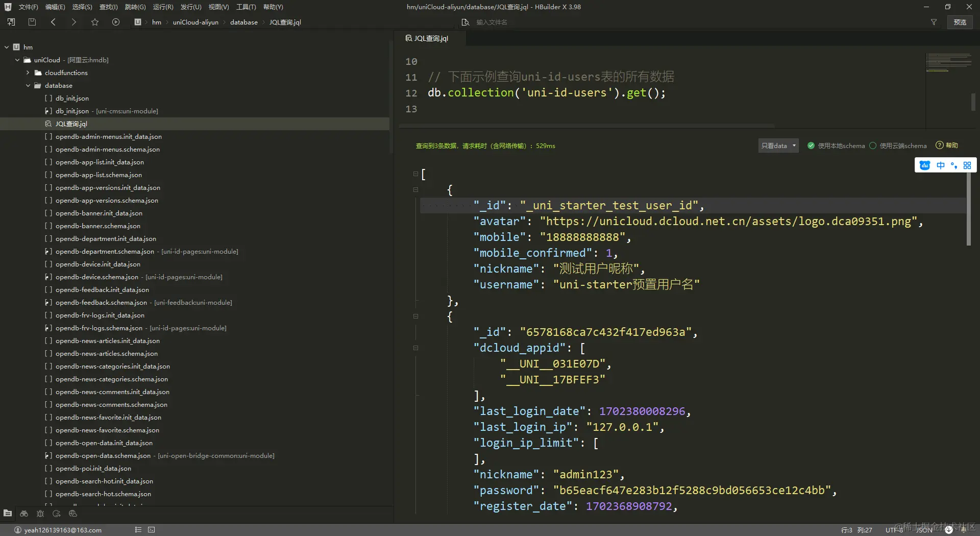Click the code minimap thumbnail
The width and height of the screenshot is (980, 536).
pyautogui.click(x=949, y=62)
